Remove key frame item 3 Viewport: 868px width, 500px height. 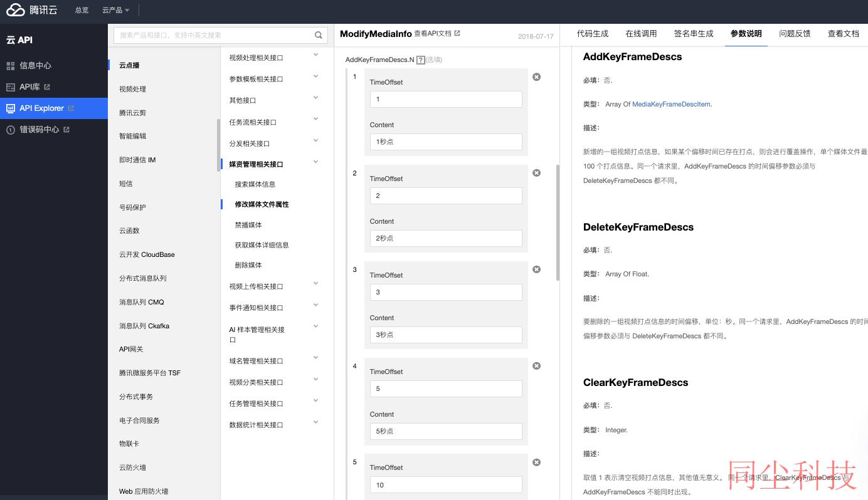[x=536, y=269]
